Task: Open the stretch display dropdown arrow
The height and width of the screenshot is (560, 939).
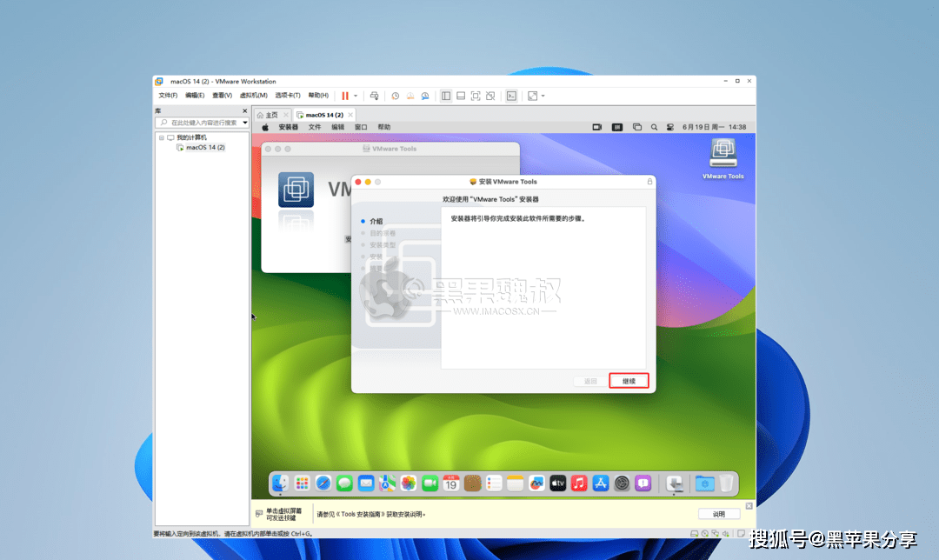Action: [543, 96]
